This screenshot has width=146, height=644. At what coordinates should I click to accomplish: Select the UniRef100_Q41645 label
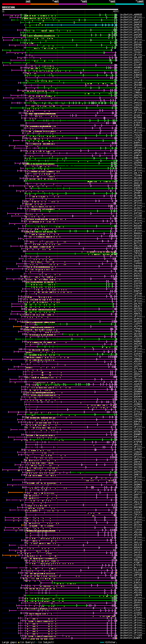pos(131,201)
